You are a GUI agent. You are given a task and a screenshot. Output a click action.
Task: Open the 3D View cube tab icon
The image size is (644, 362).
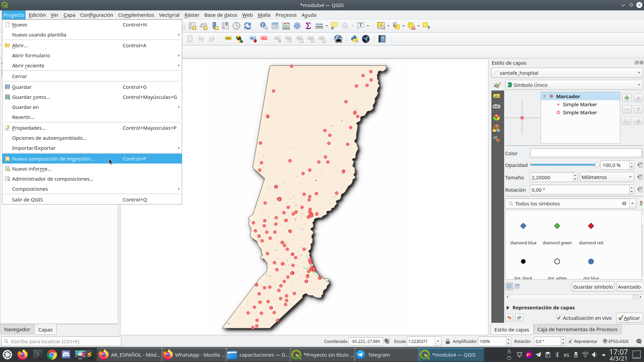pos(496,117)
